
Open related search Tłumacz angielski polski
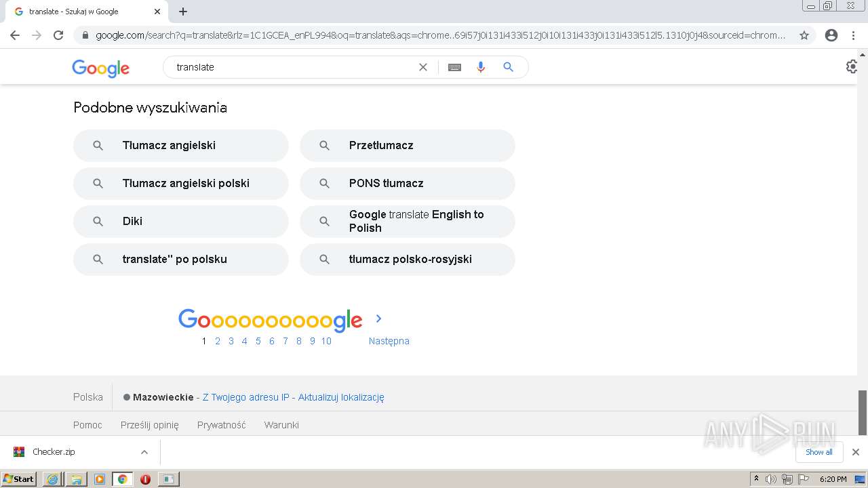coord(181,184)
